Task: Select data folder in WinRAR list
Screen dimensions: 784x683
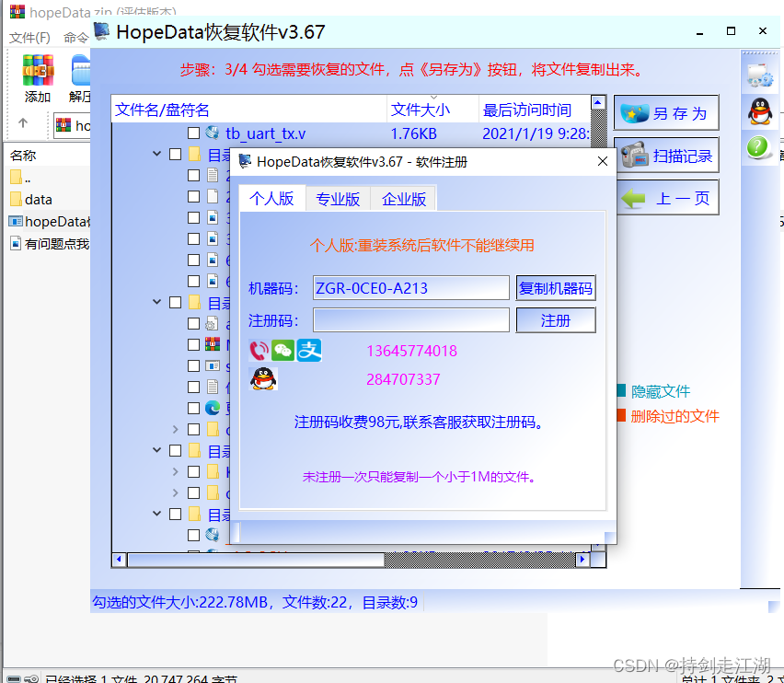Action: click(31, 200)
